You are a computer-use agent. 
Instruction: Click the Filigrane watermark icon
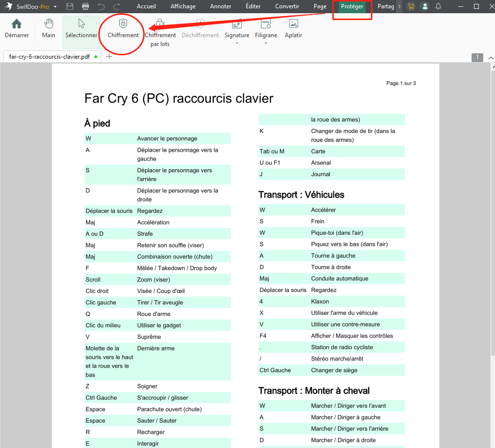coord(266,23)
